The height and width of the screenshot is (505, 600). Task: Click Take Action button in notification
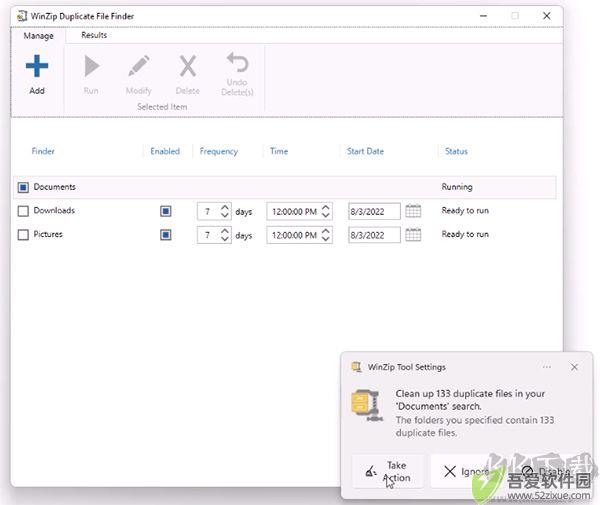(388, 471)
